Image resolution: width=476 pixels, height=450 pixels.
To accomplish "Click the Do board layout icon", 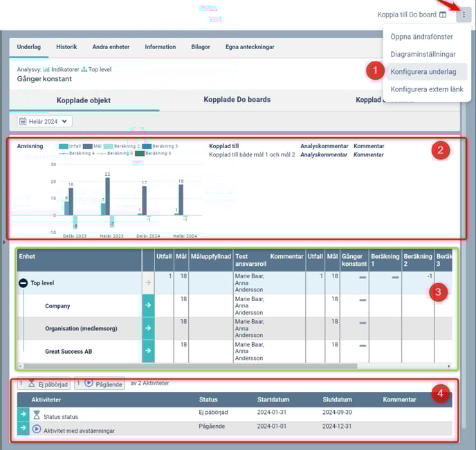I will tap(443, 15).
